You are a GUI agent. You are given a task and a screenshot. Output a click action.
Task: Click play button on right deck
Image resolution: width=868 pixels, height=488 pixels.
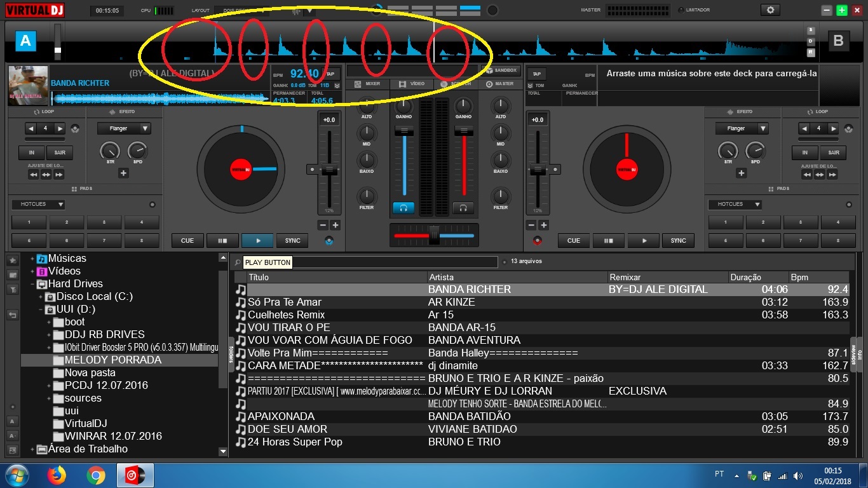pyautogui.click(x=644, y=241)
